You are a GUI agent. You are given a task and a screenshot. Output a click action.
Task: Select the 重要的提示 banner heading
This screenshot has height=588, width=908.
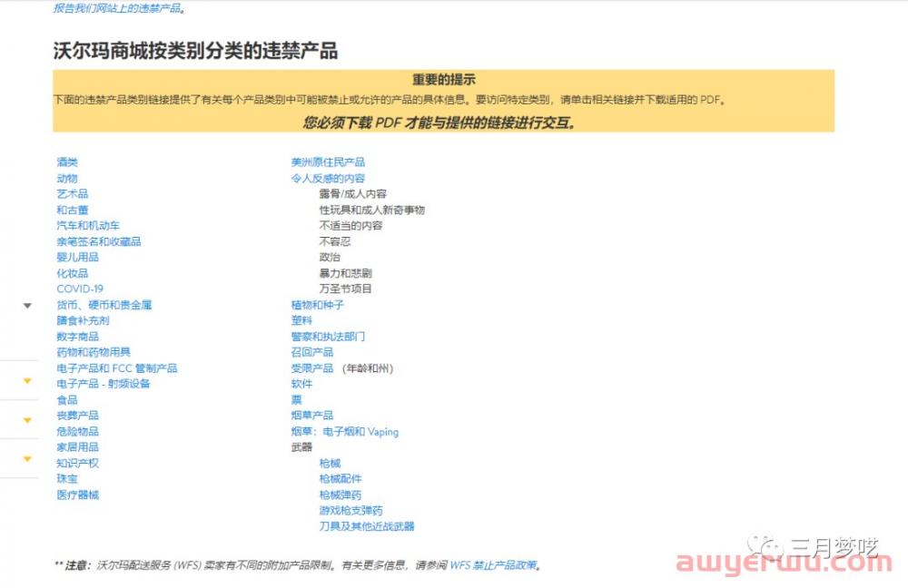tap(444, 80)
